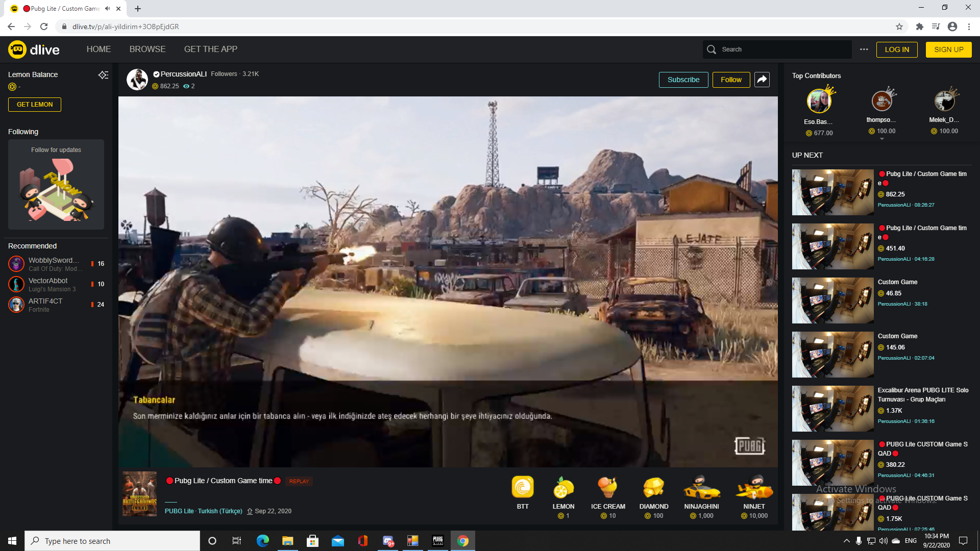The height and width of the screenshot is (551, 980).
Task: Open Custom Game replay lasting 02:07:04
Action: point(881,355)
